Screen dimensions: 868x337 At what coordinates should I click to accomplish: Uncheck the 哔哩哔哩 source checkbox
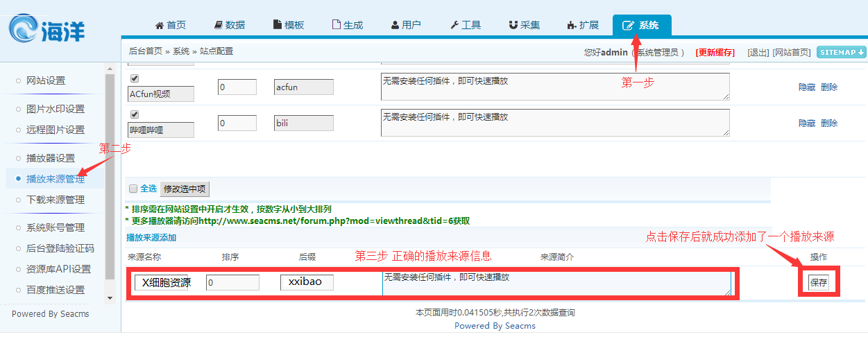tap(135, 114)
